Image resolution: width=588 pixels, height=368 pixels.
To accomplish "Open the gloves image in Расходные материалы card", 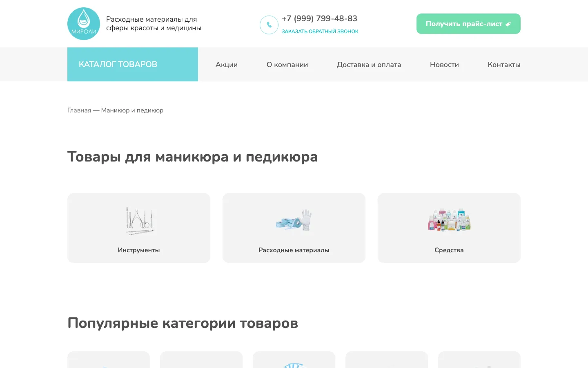I will click(x=294, y=221).
